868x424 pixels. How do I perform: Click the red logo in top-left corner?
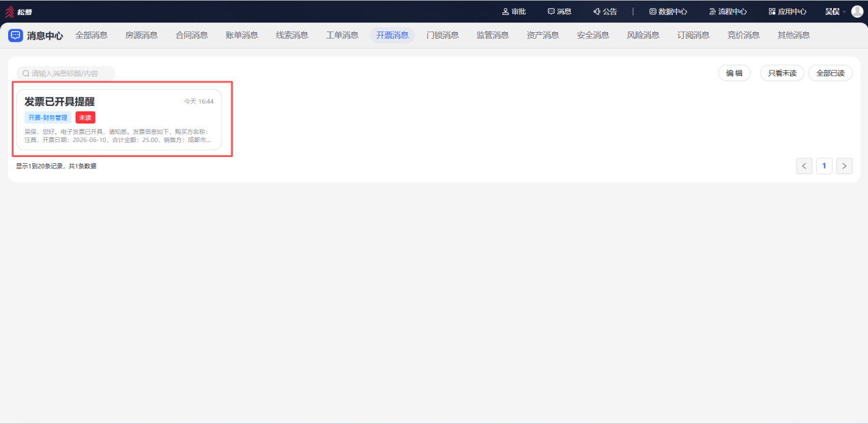pos(10,12)
